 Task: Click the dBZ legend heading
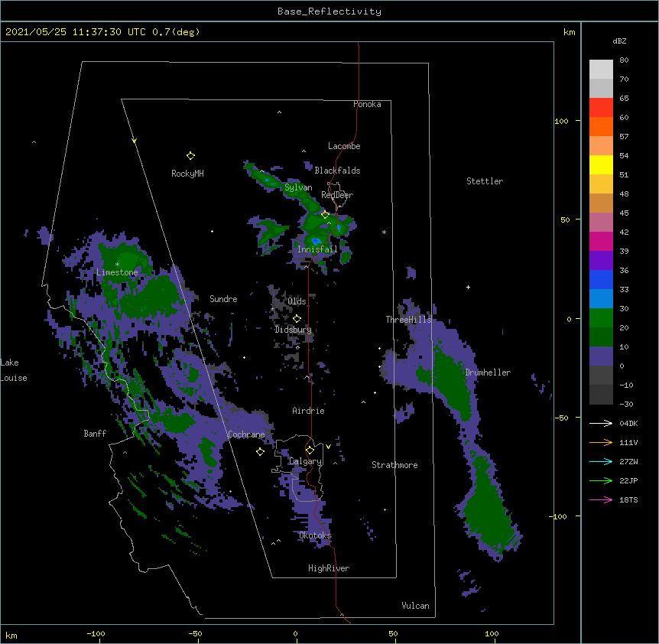pos(619,41)
